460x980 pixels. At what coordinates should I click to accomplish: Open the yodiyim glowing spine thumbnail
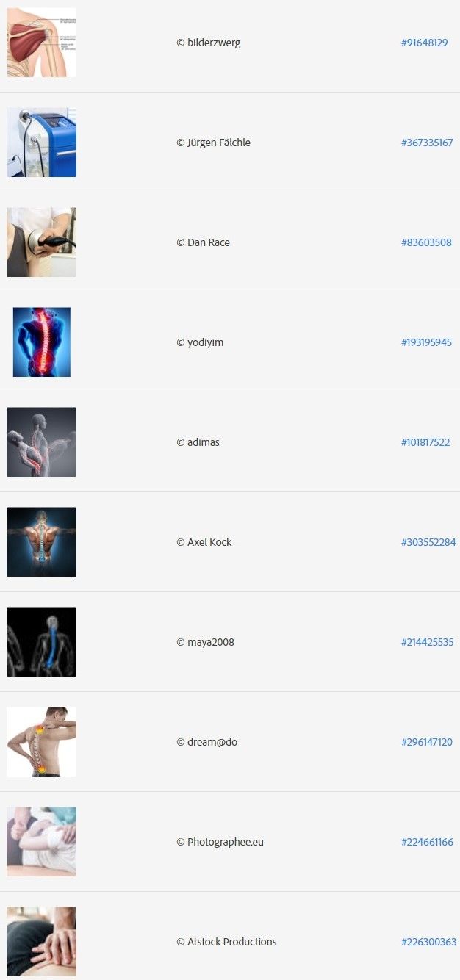click(x=41, y=342)
